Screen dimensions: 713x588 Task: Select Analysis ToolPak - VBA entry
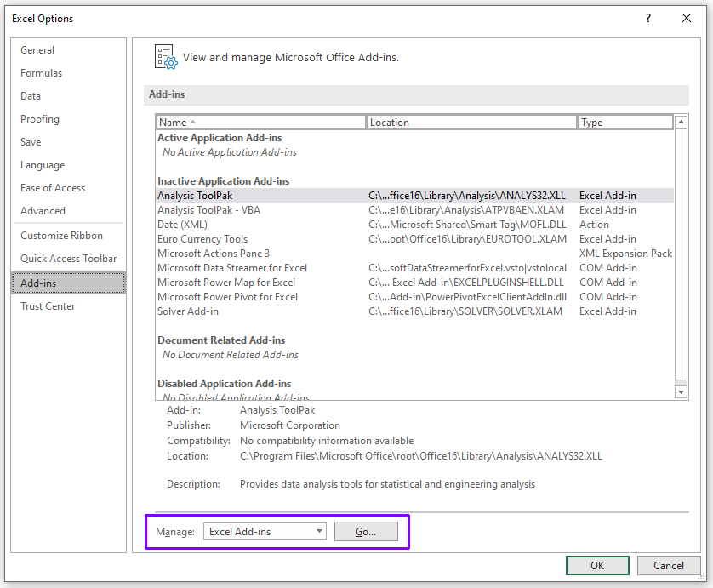(x=208, y=210)
